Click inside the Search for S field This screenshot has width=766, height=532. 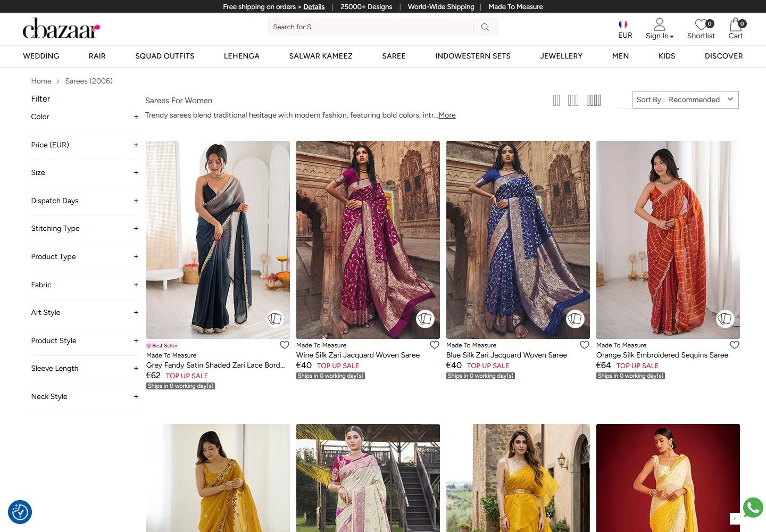pos(371,27)
